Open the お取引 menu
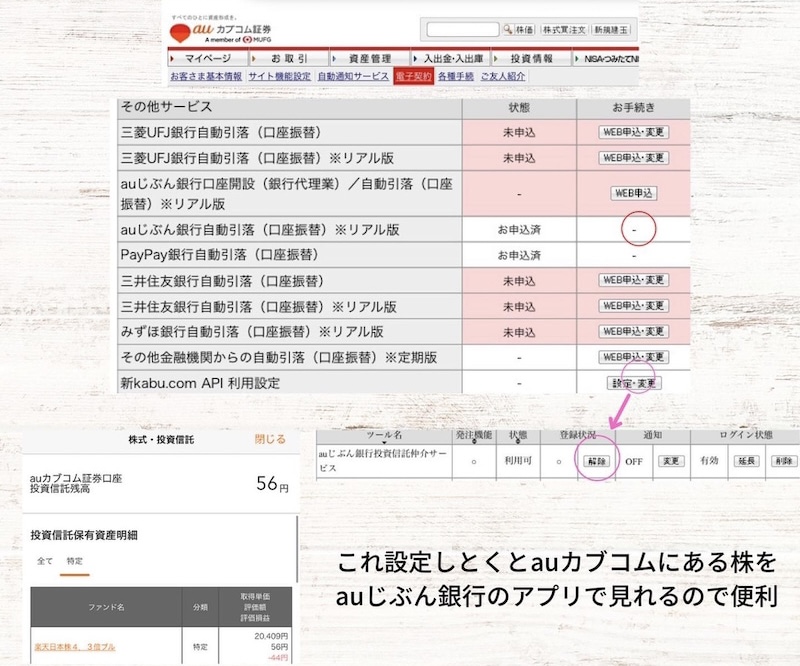Screen dimensions: 800x666 pyautogui.click(x=289, y=59)
